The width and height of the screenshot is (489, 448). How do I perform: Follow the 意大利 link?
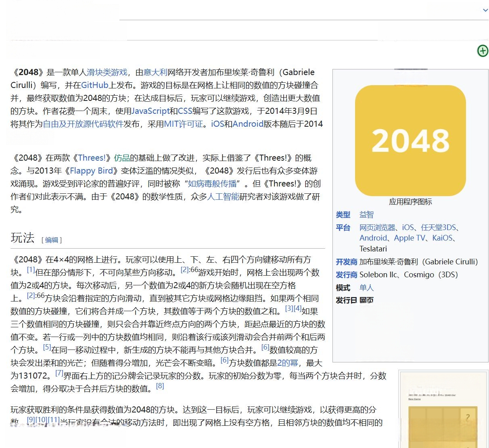155,72
